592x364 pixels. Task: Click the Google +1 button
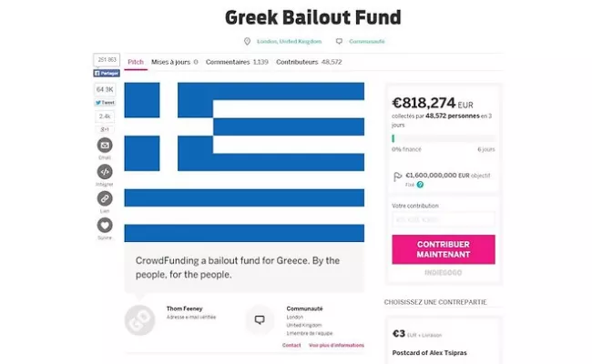(105, 130)
